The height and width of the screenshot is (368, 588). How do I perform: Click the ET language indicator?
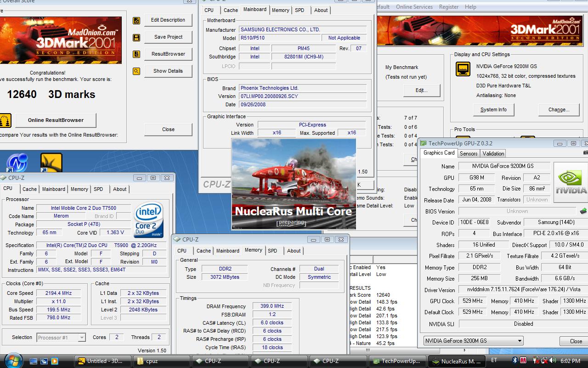pyautogui.click(x=494, y=361)
